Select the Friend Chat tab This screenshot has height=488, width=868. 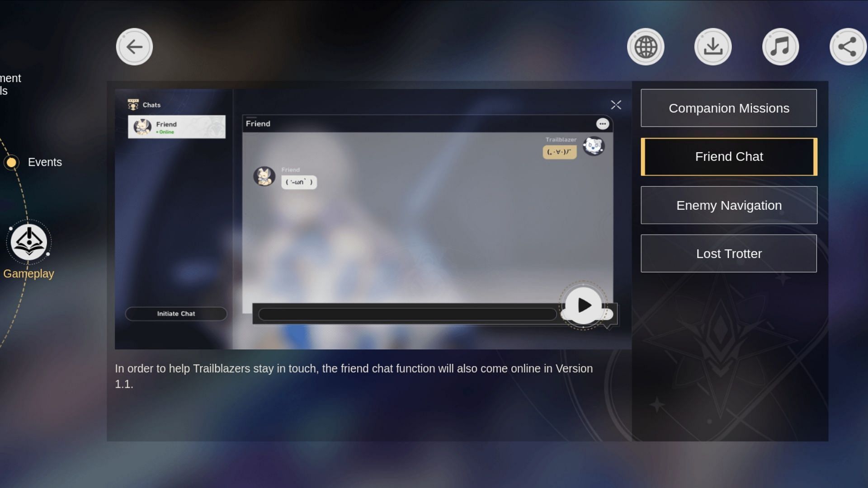coord(729,157)
